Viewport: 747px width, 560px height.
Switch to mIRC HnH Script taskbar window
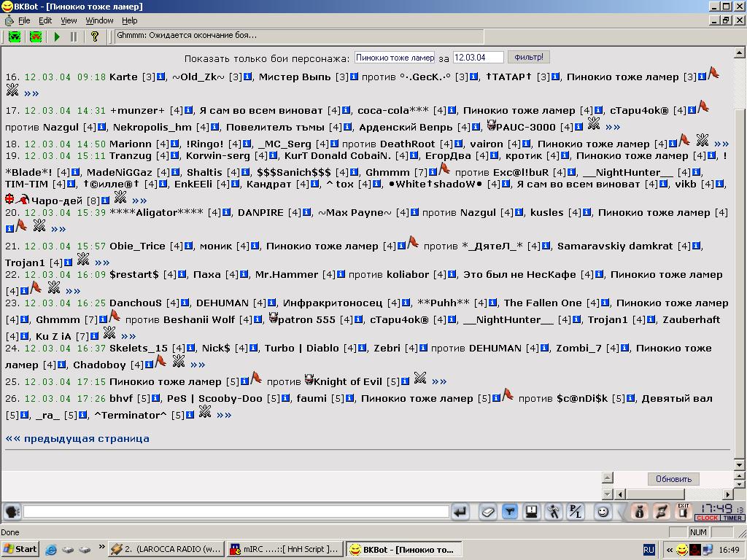point(285,549)
